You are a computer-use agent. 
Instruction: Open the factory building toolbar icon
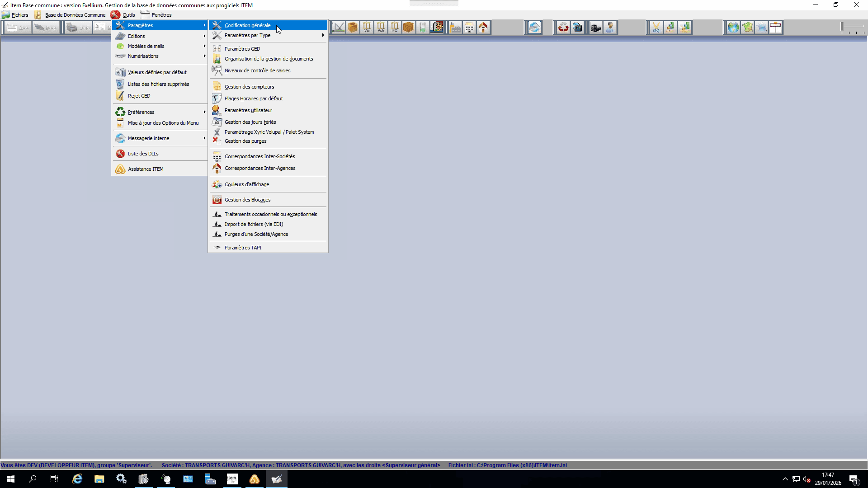[x=455, y=28]
